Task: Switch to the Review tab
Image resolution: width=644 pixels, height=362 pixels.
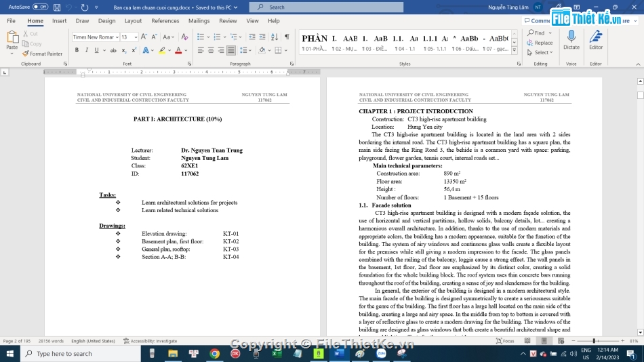Action: click(228, 20)
